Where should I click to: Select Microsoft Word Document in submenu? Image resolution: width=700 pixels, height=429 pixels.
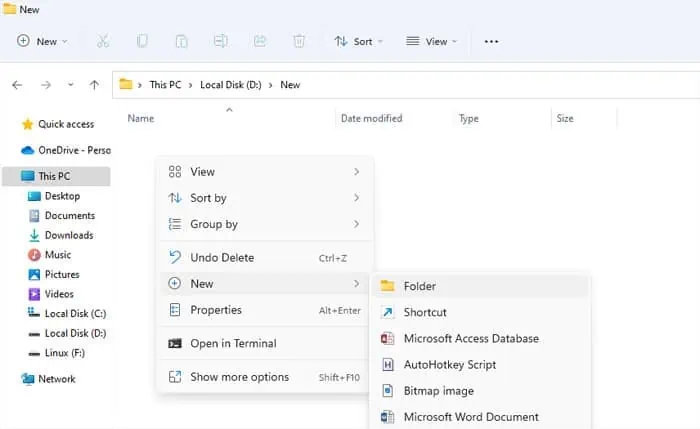[x=470, y=417]
